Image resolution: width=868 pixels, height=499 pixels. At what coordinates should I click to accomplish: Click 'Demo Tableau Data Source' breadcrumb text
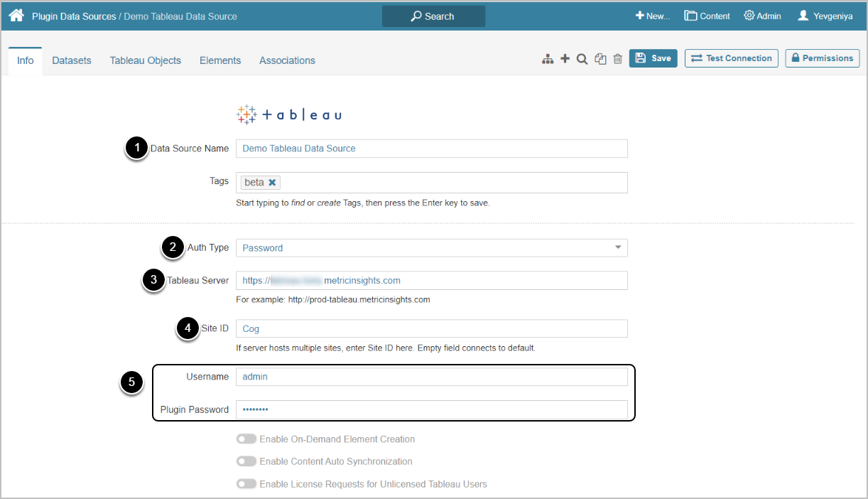tap(180, 16)
